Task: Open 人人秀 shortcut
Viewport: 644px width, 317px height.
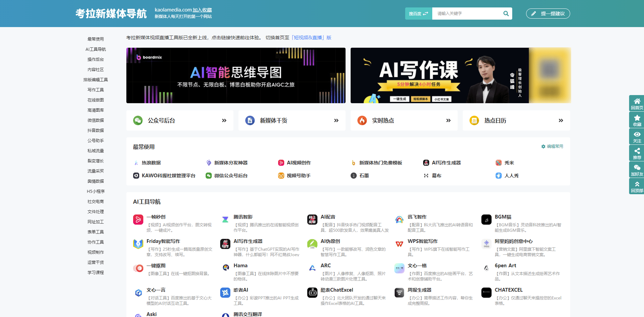Action: pyautogui.click(x=507, y=176)
